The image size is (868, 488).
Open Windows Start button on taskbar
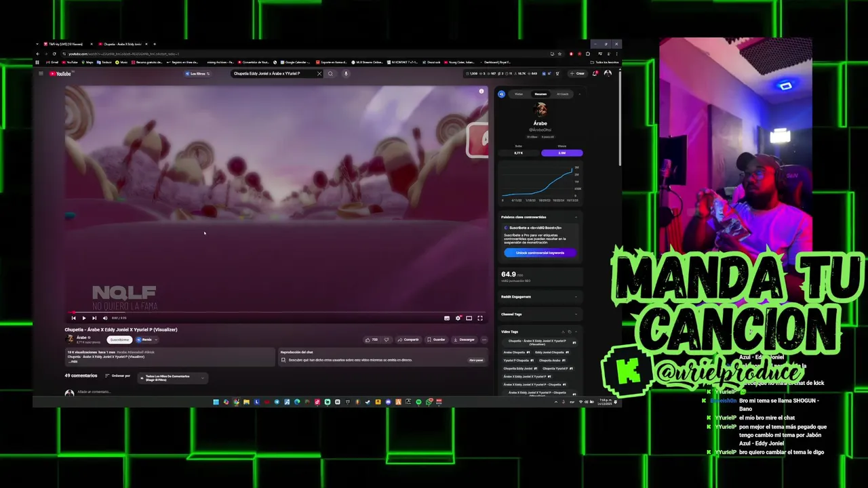[x=216, y=402]
